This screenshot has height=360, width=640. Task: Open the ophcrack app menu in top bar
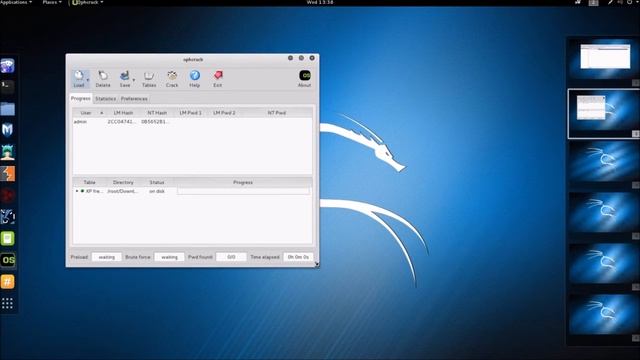[87, 2]
